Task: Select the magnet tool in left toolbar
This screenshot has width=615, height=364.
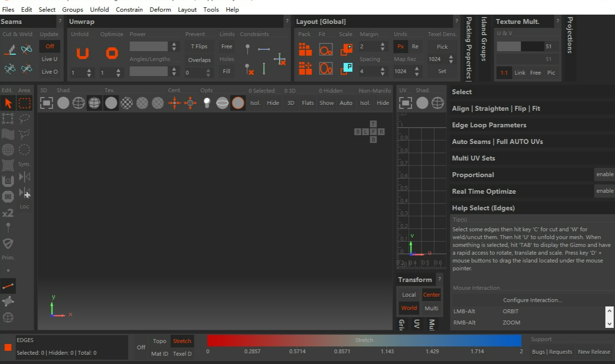Action: point(8,181)
